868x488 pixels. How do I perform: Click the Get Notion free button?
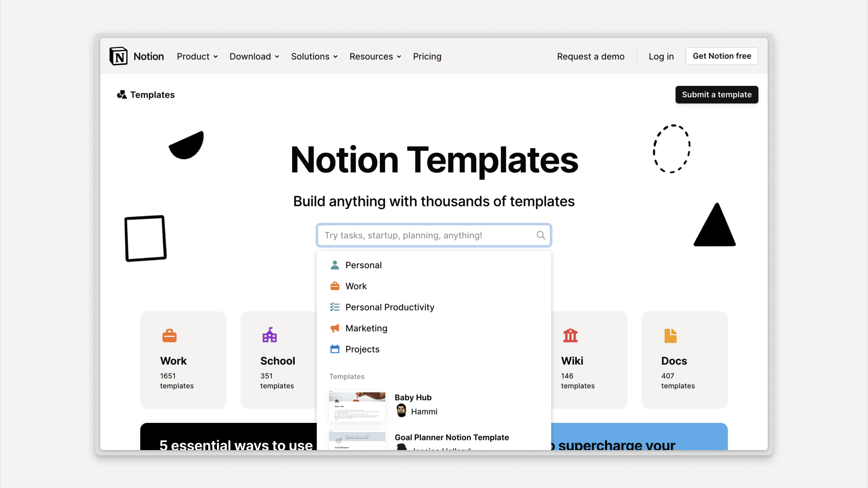coord(722,56)
